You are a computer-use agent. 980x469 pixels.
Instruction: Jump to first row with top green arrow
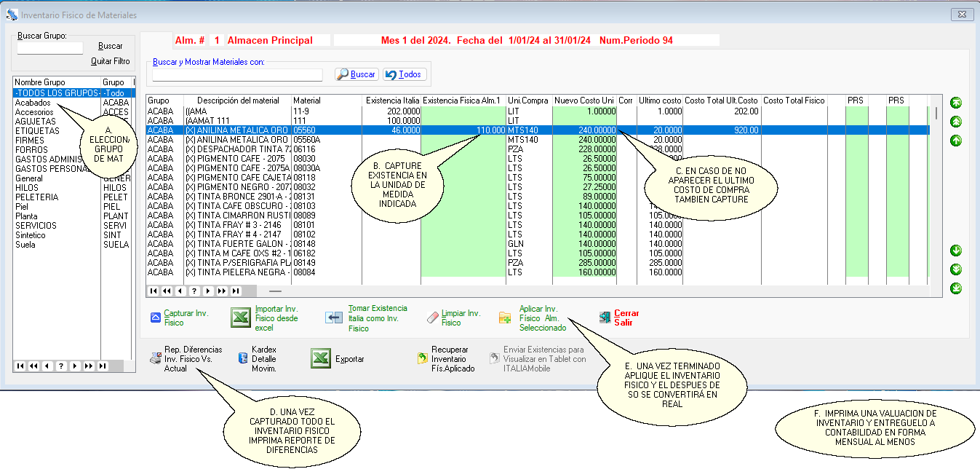pos(956,103)
